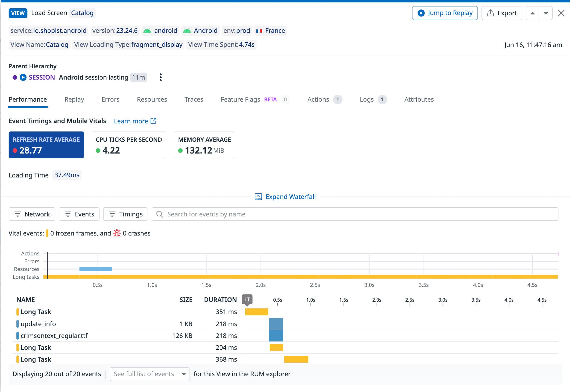Viewport: 570px width, 392px height.
Task: Open See full list of events dropdown
Action: [x=149, y=374]
